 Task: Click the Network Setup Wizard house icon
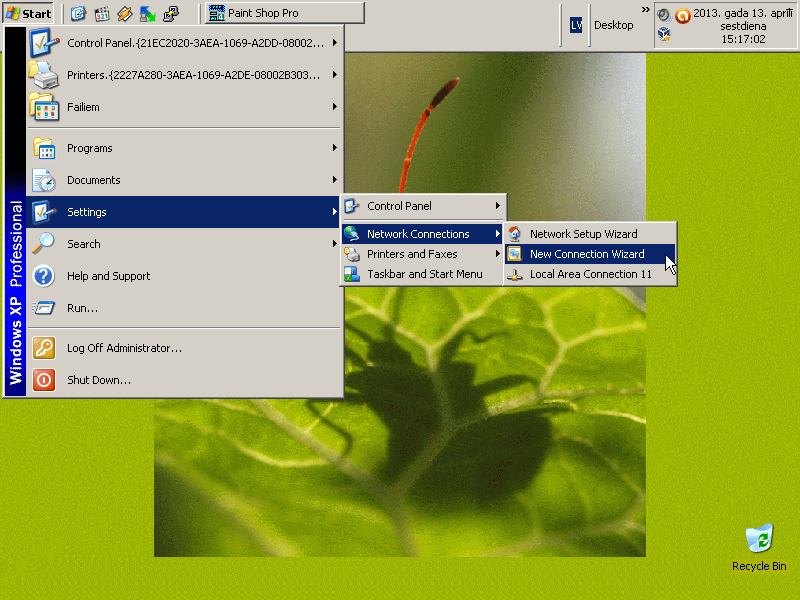click(x=514, y=234)
